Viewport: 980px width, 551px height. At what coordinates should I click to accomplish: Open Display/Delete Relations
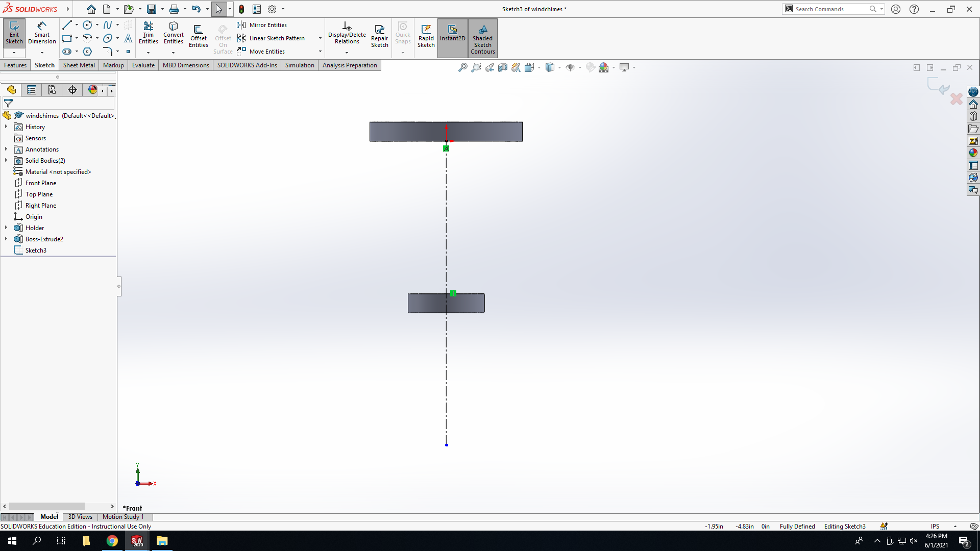point(347,34)
